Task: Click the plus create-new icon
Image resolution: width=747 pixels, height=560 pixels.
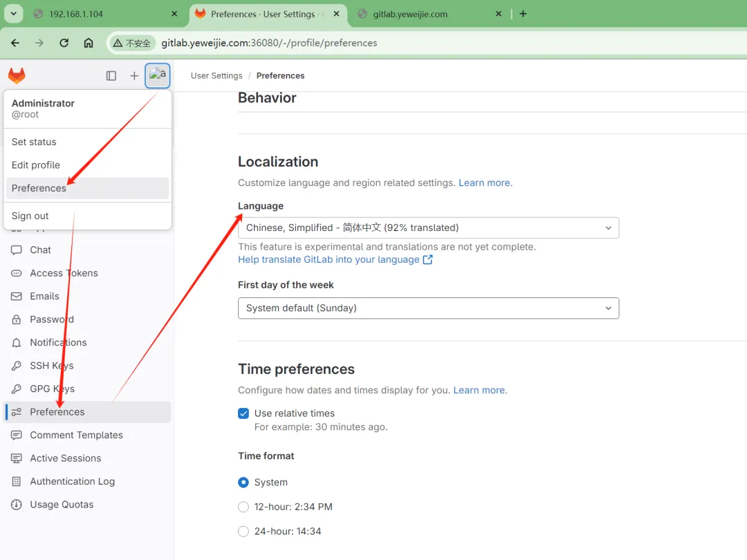Action: (134, 76)
